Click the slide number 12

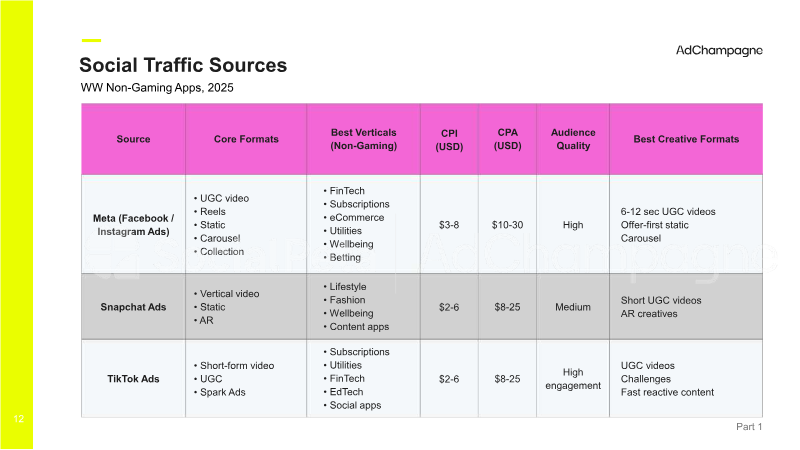tap(19, 419)
